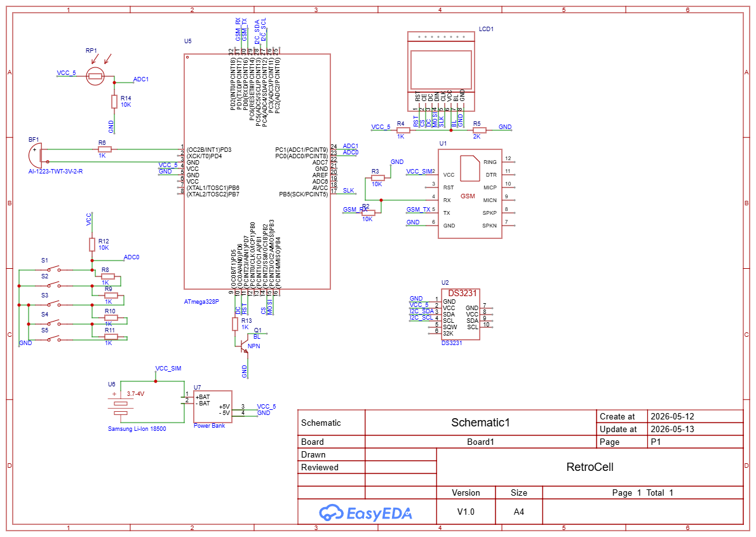Select the R12 10K resistor symbol
This screenshot has height=537, width=756.
(x=92, y=245)
